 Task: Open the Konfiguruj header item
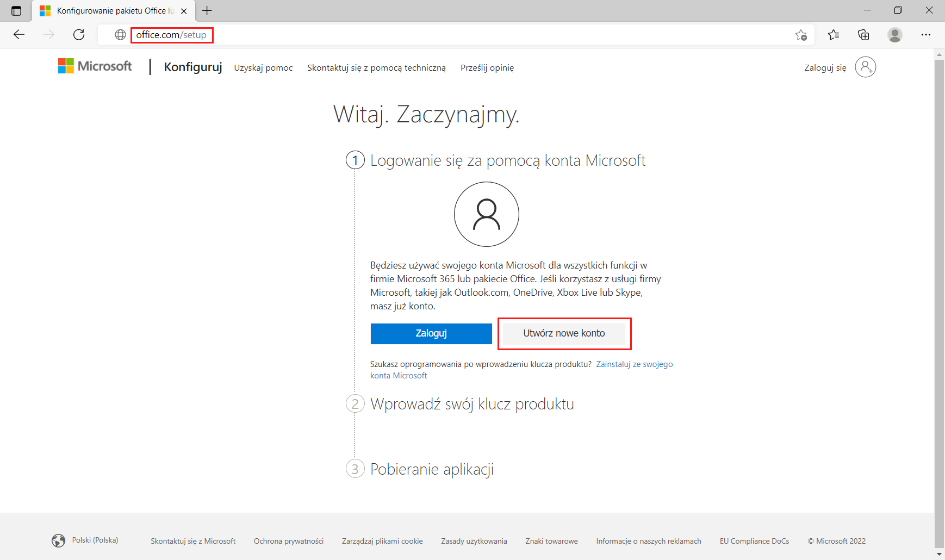click(x=193, y=67)
